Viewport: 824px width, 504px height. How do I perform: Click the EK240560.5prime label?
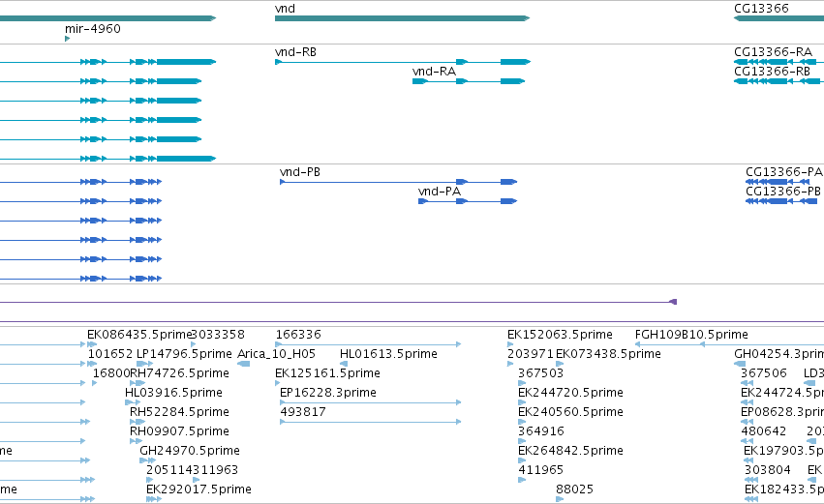click(570, 413)
